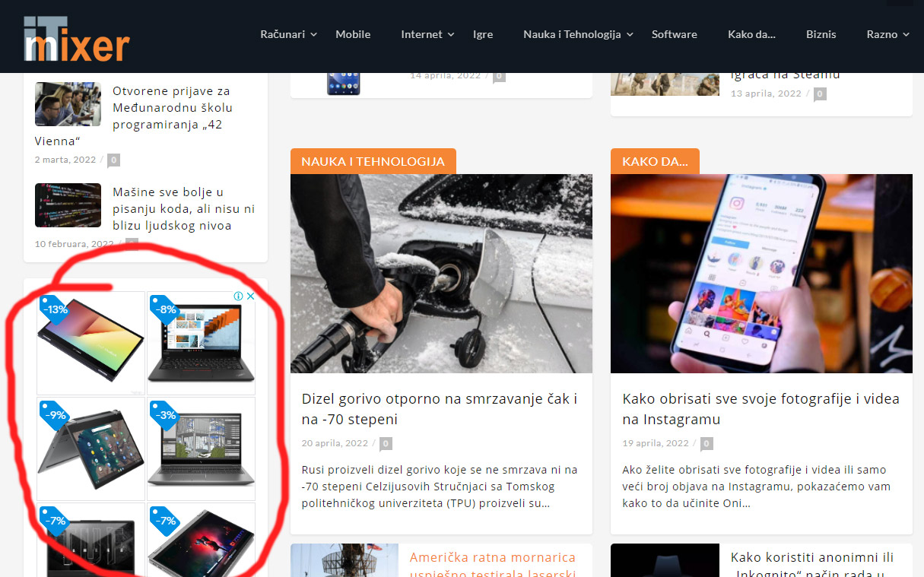
Task: Click the navy ship article thumbnail
Action: 345,560
